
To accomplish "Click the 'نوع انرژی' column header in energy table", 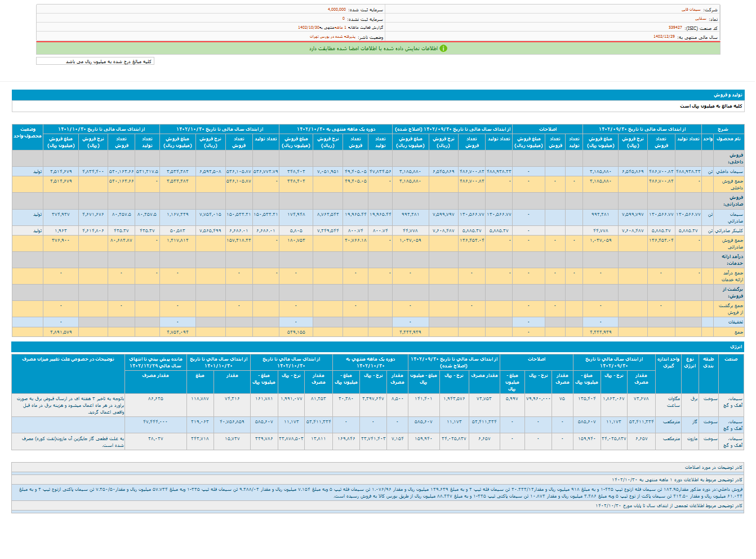I will 690,362.
